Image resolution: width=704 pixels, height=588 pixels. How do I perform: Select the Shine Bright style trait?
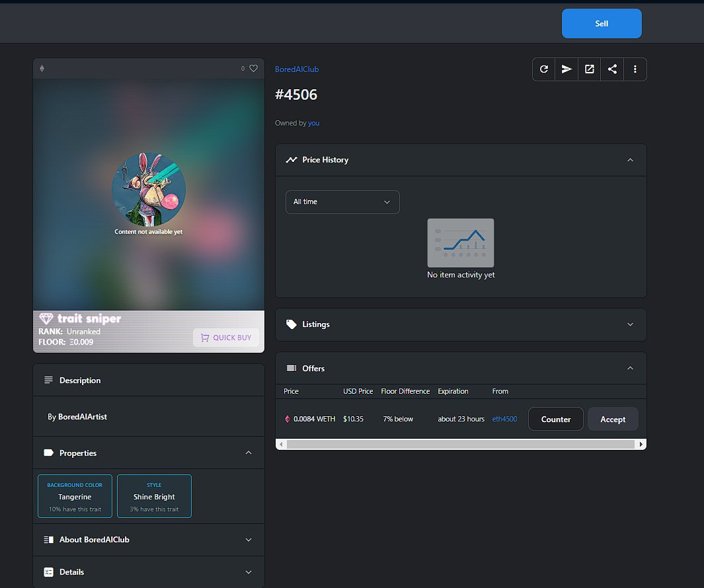tap(154, 496)
